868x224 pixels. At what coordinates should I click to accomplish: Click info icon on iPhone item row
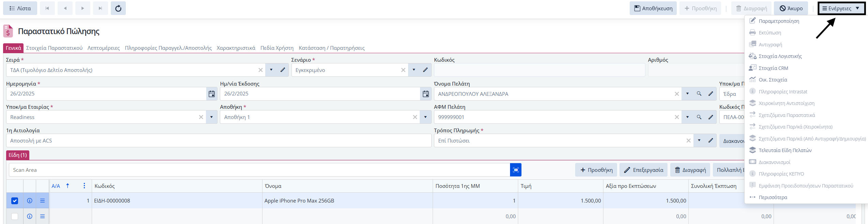[30, 201]
